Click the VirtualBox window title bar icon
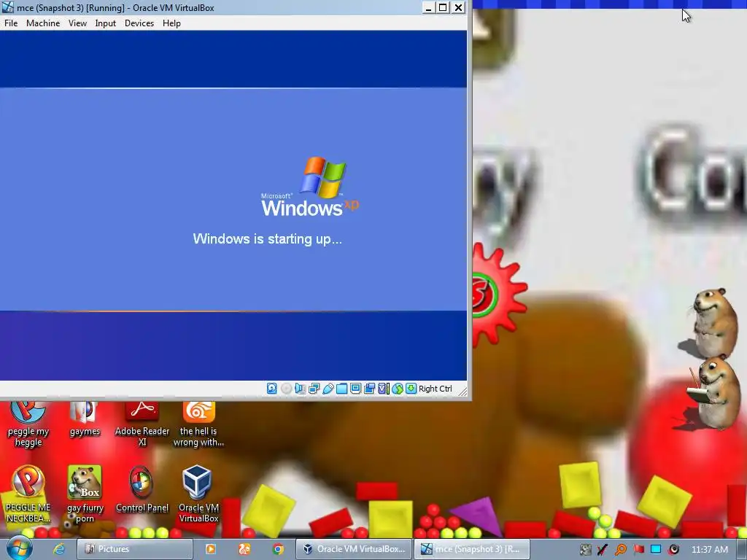The width and height of the screenshot is (747, 560). point(7,7)
